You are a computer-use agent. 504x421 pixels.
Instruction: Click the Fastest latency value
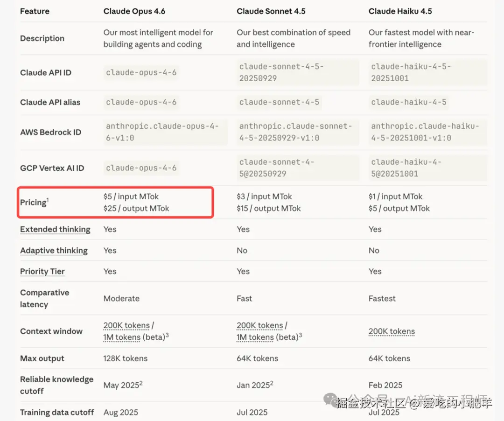click(x=382, y=299)
